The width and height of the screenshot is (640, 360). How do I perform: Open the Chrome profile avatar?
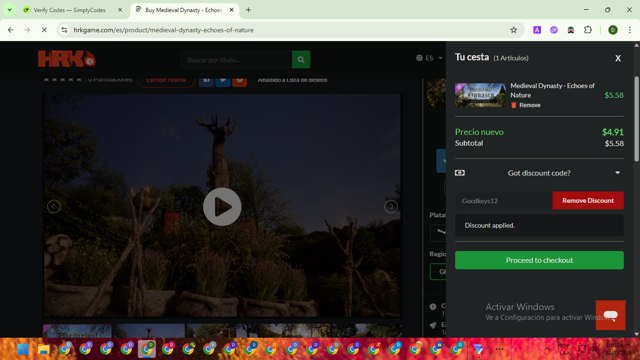[x=613, y=30]
